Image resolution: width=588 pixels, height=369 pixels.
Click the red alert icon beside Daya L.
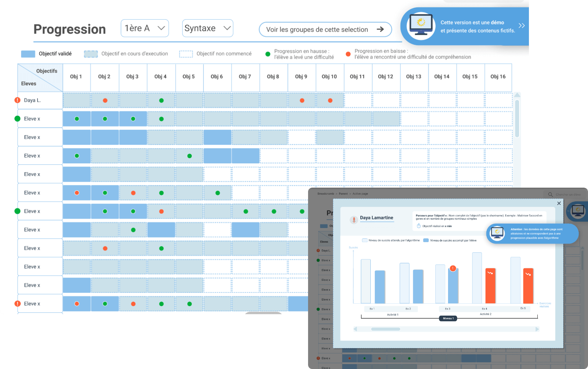(17, 100)
